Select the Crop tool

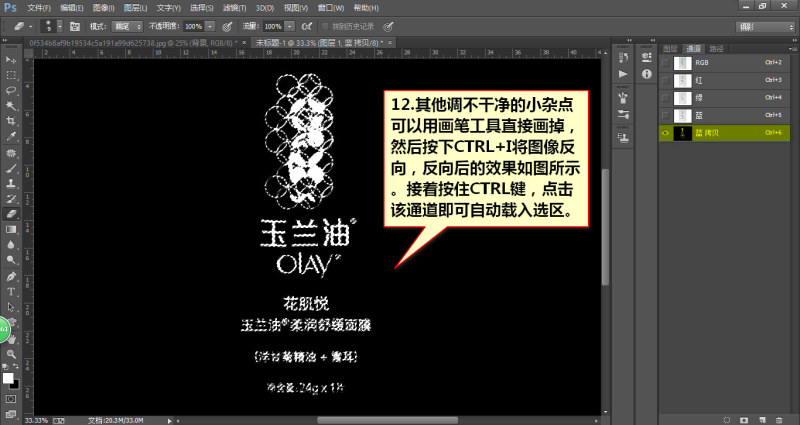click(x=11, y=121)
